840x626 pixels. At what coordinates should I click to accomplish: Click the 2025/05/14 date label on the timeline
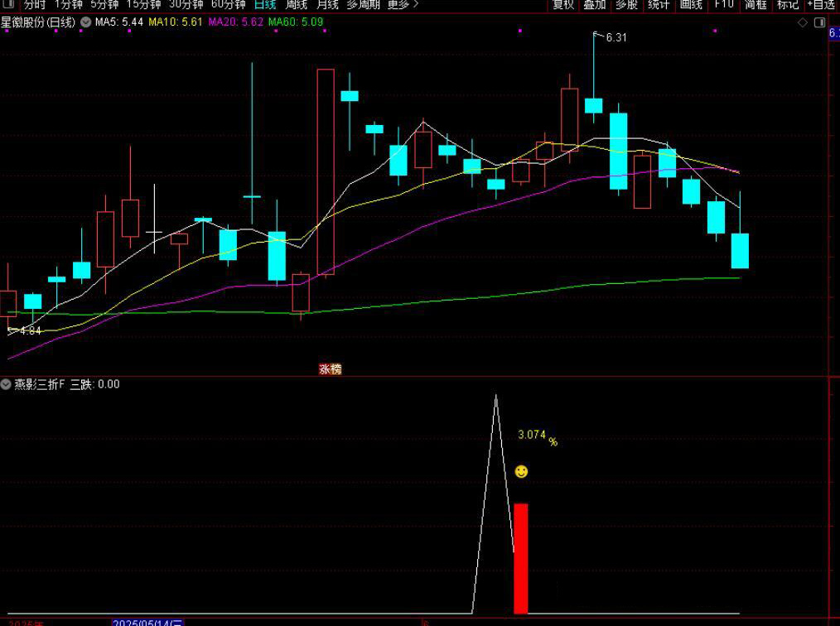pos(147,622)
